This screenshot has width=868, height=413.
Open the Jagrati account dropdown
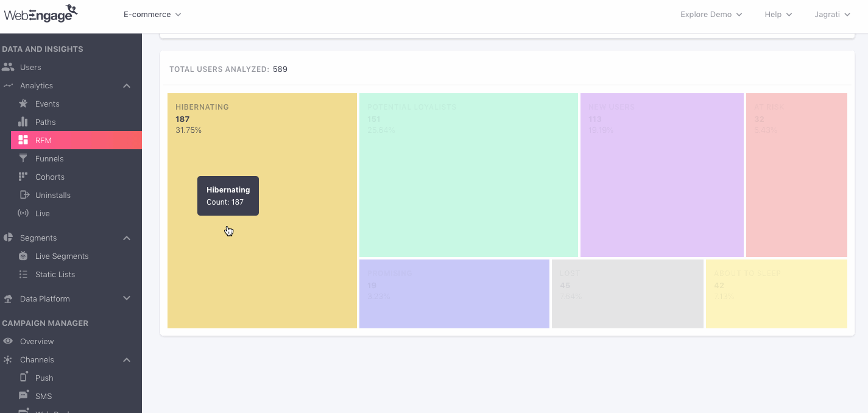[x=833, y=14]
